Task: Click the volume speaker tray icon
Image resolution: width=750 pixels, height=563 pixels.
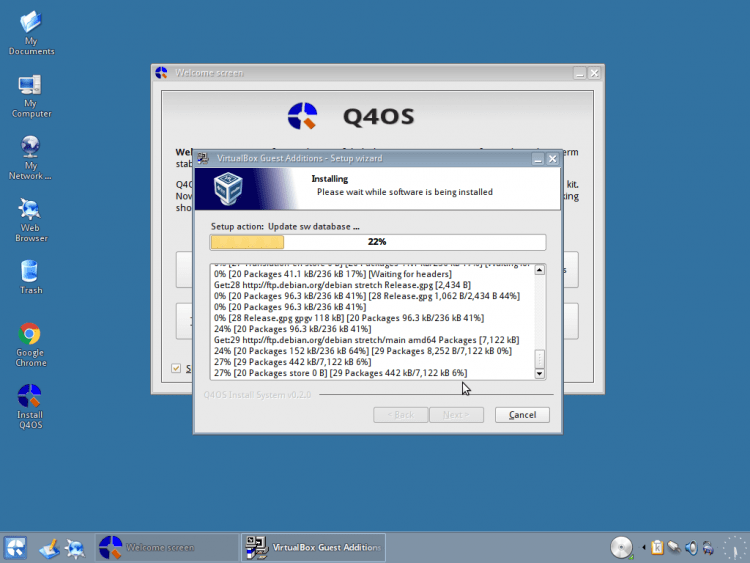Action: pyautogui.click(x=691, y=547)
